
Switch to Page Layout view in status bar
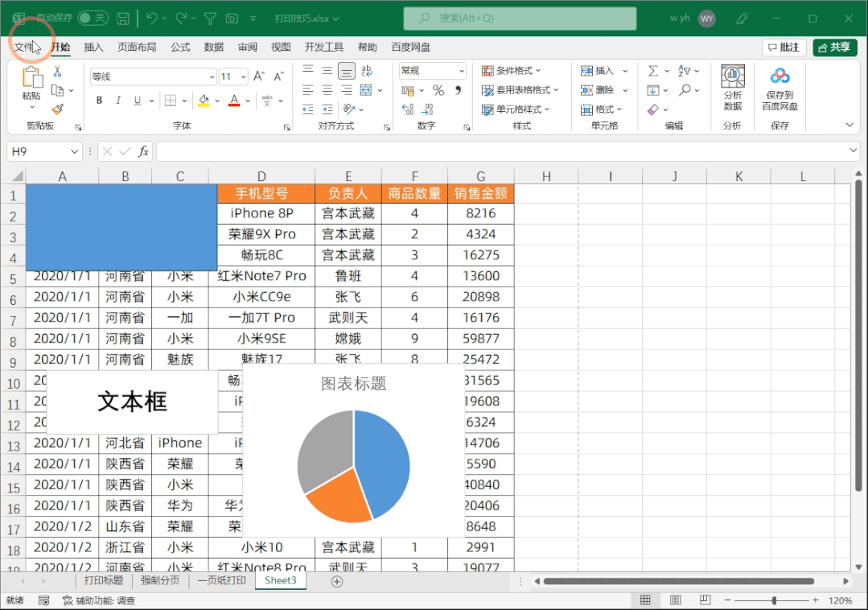(676, 600)
